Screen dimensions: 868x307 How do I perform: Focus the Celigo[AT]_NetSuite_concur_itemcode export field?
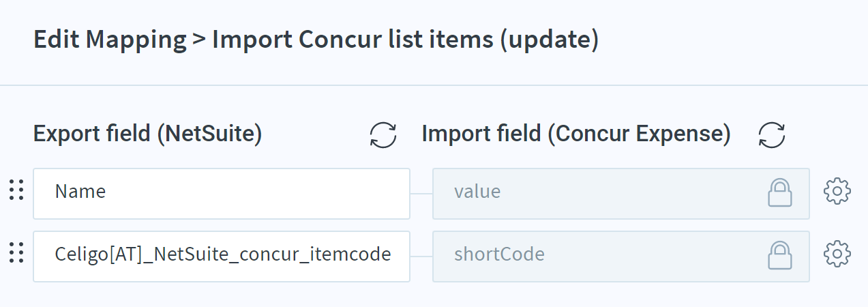222,256
